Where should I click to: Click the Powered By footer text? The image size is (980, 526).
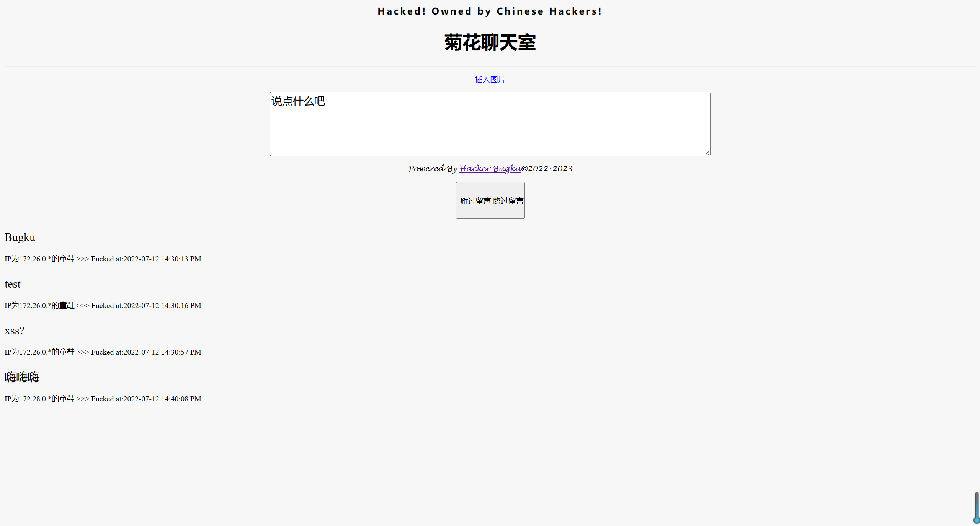[432, 168]
